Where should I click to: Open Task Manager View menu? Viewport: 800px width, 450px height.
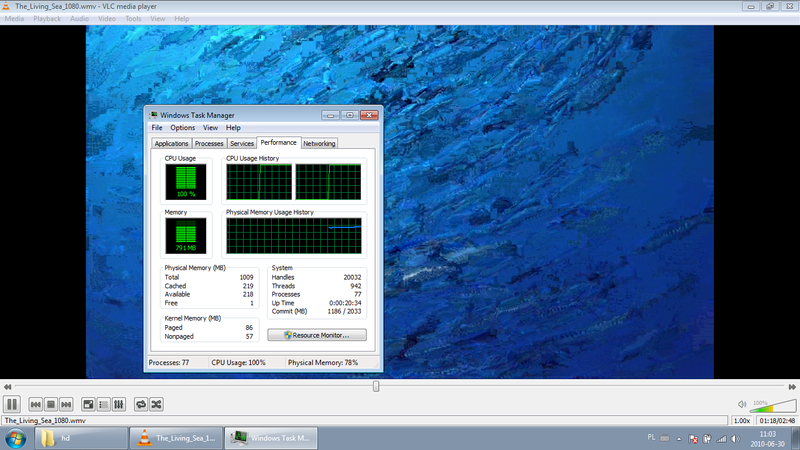point(210,128)
